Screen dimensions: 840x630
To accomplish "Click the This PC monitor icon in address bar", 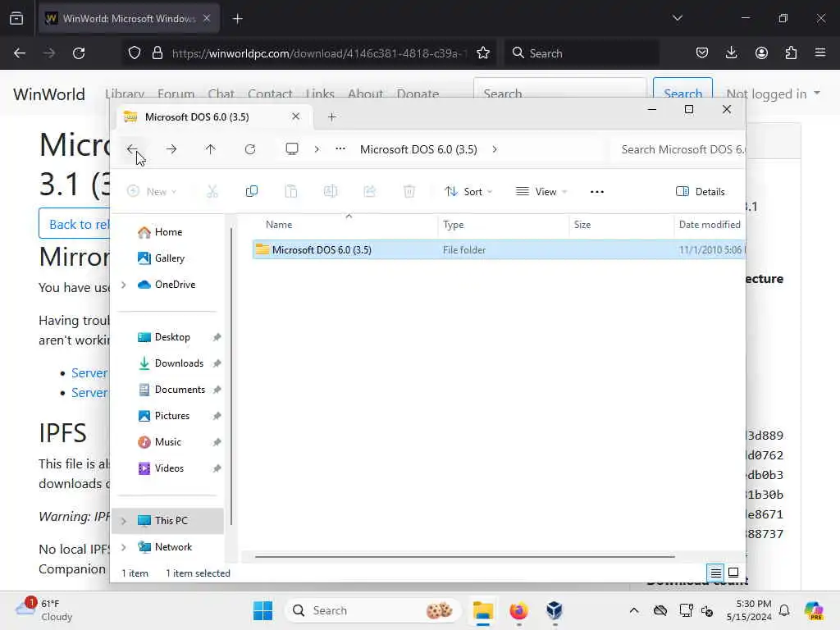I will (x=292, y=149).
